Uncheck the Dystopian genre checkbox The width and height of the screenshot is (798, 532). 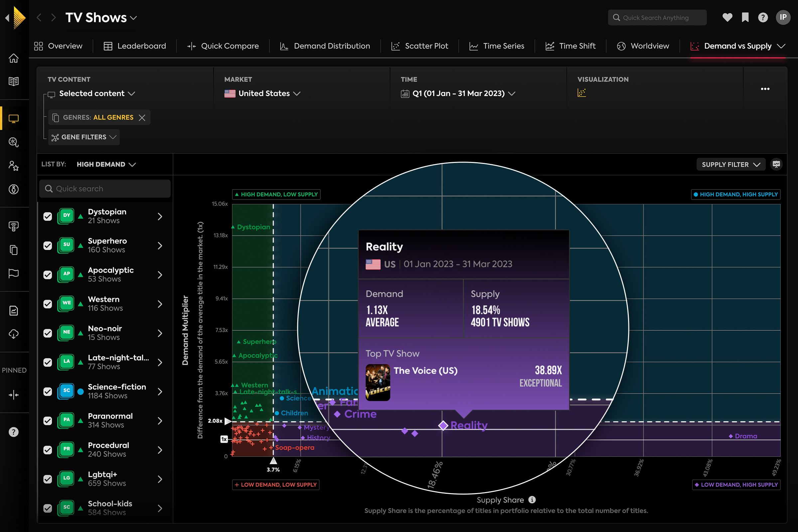point(48,216)
